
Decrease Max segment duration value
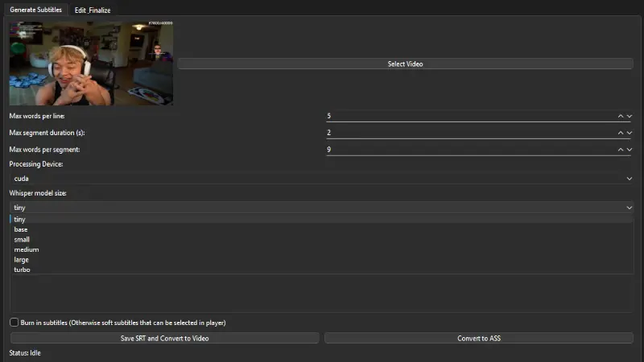coord(630,133)
